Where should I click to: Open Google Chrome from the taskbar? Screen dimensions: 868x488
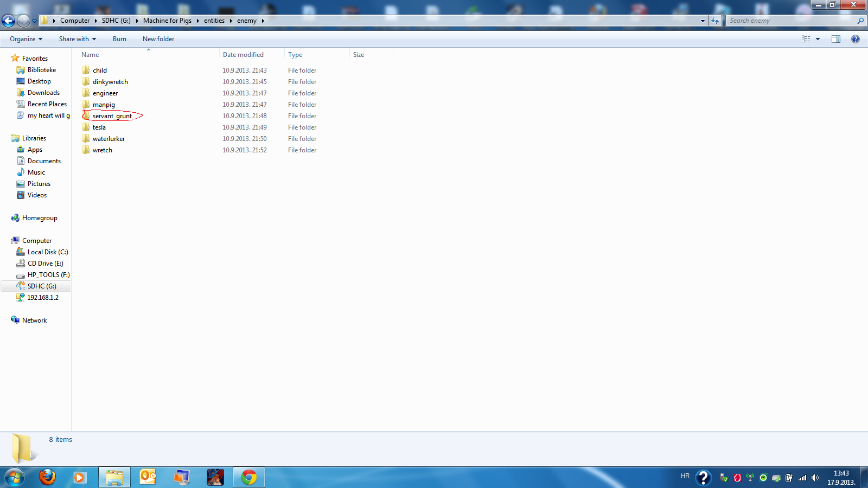pos(249,477)
